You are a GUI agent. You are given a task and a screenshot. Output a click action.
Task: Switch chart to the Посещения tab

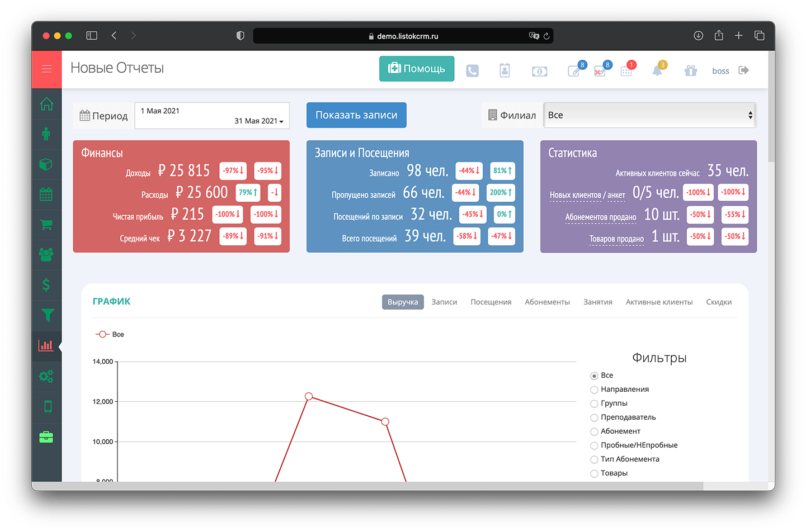491,302
